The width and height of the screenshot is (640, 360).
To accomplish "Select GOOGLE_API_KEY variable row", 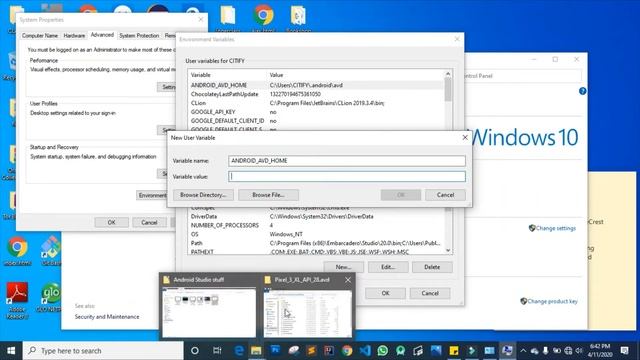I will tap(316, 112).
